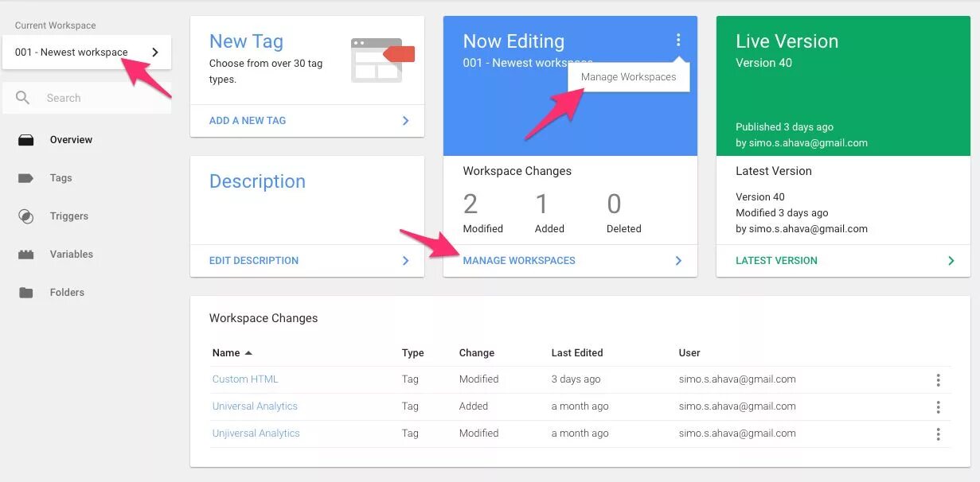Click the Folders icon in sidebar

coord(25,293)
